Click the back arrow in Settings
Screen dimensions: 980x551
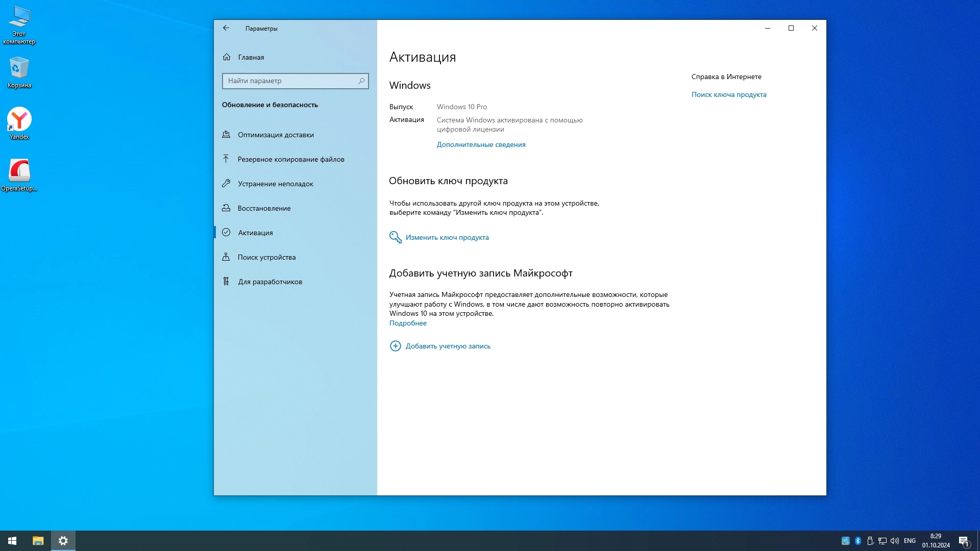(x=226, y=28)
